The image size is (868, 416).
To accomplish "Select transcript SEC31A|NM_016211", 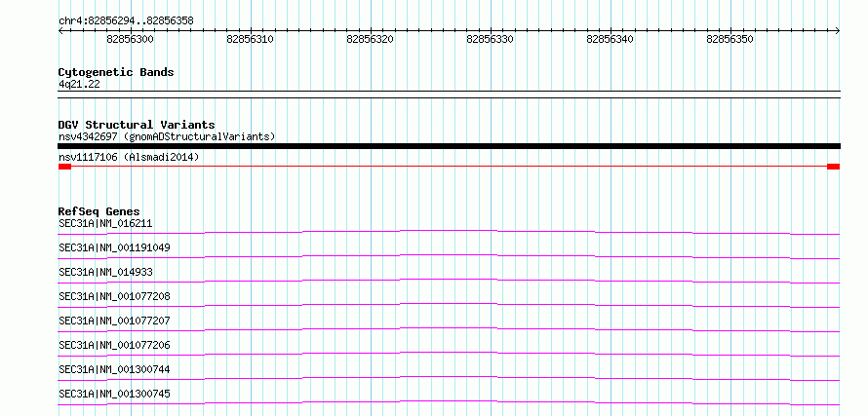I will click(x=105, y=223).
